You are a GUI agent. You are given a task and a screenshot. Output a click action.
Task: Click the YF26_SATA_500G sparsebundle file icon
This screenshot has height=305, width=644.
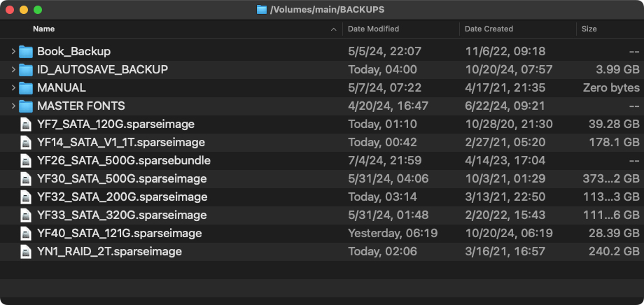(26, 160)
